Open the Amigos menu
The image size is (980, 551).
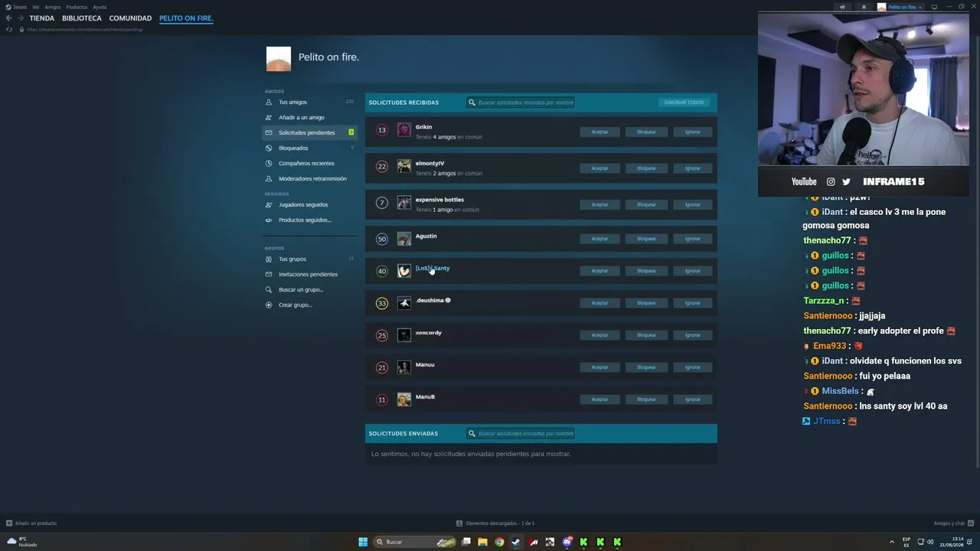[53, 7]
